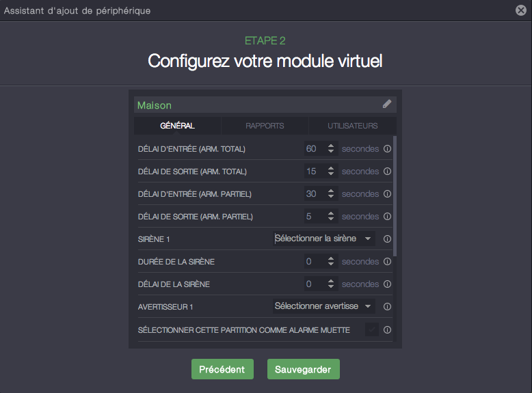Image resolution: width=532 pixels, height=393 pixels.
Task: Click the Avertisseur 1 label
Action: 165,307
